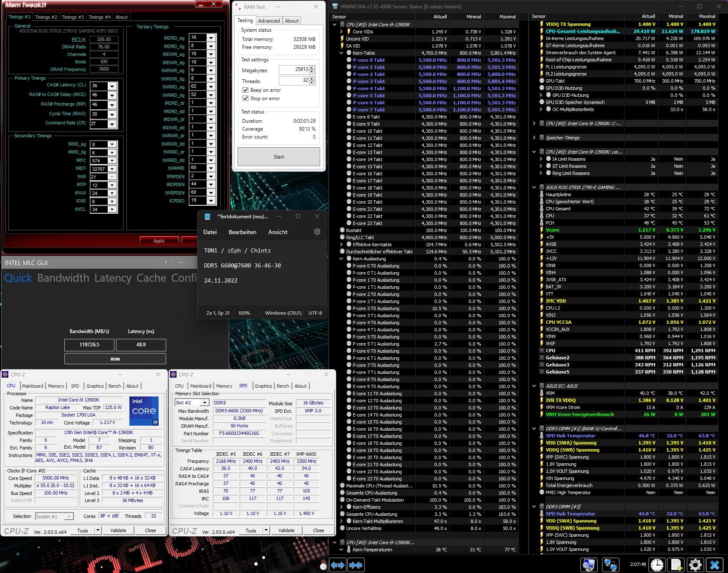This screenshot has height=573, width=728.
Task: Switch to Timings #4 tab in Mem TweakIt
Action: 99,17
